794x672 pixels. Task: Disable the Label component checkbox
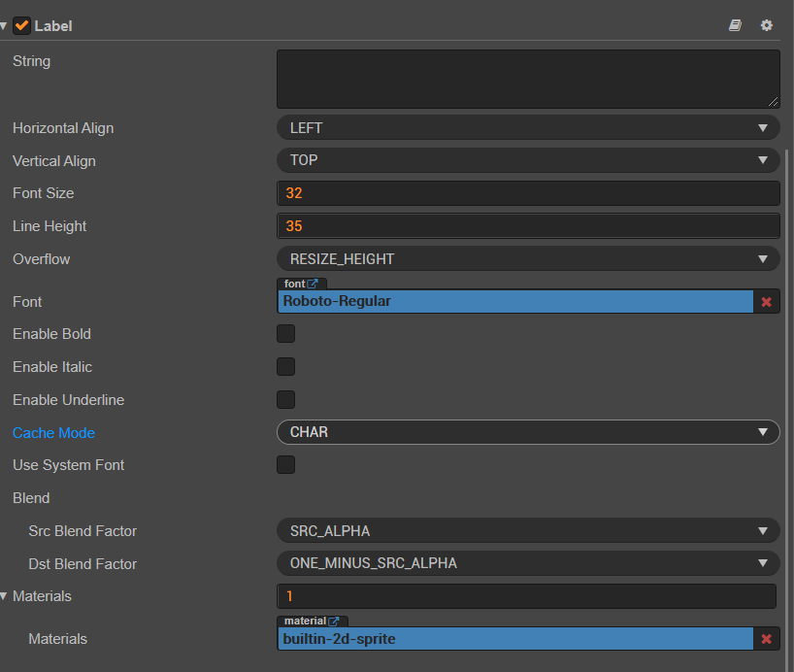(21, 25)
